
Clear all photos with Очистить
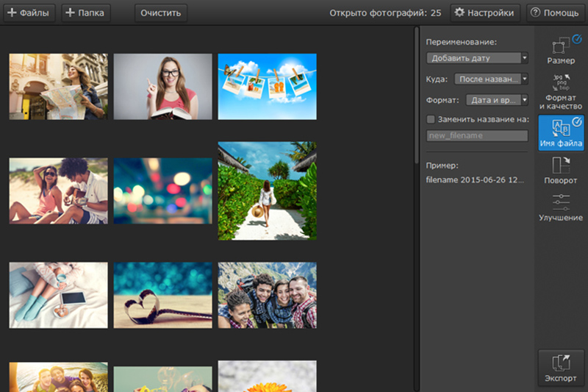point(160,13)
